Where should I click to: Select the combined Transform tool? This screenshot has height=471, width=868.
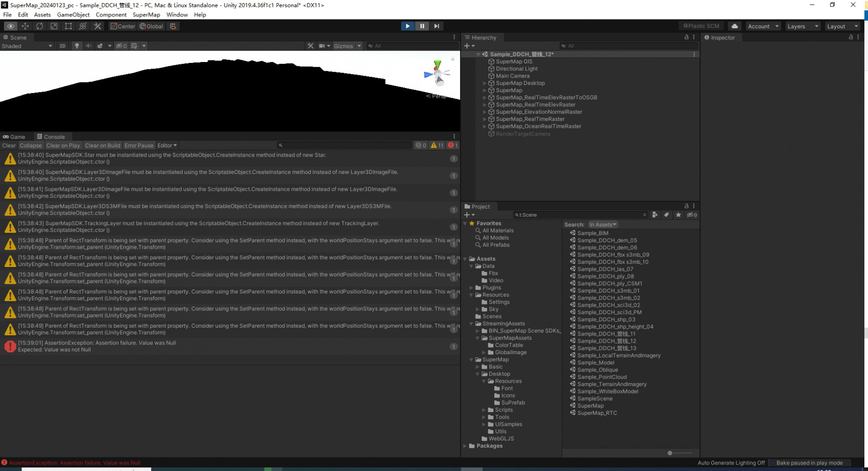[x=83, y=26]
